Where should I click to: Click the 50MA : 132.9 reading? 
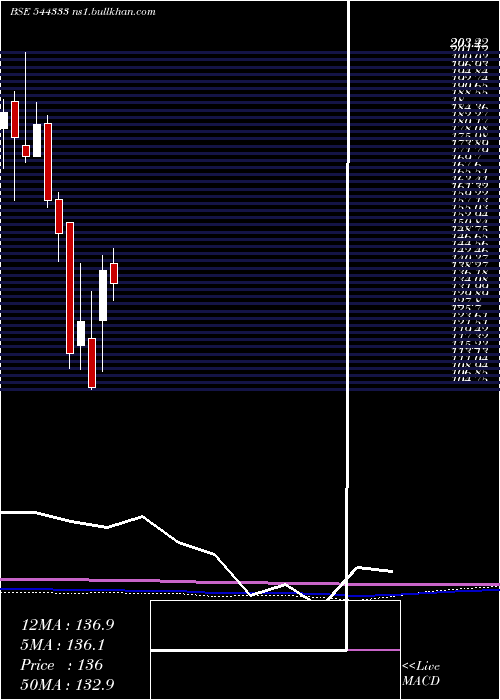69,684
